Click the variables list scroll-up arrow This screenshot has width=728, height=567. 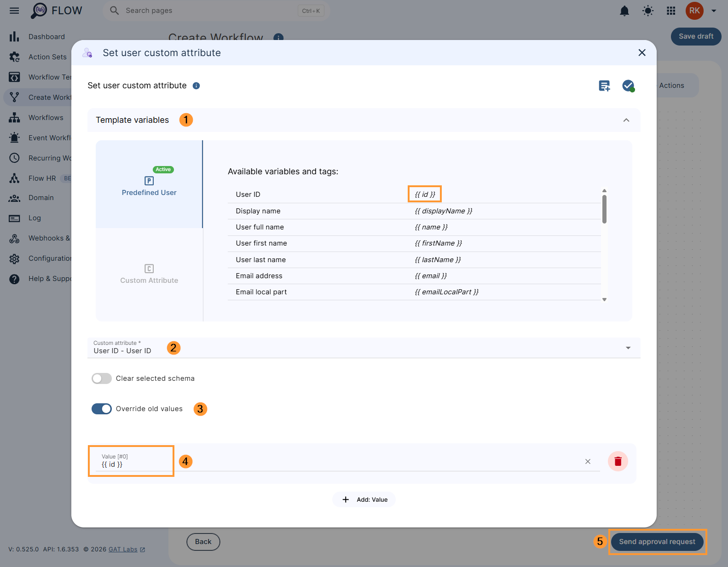pos(604,190)
